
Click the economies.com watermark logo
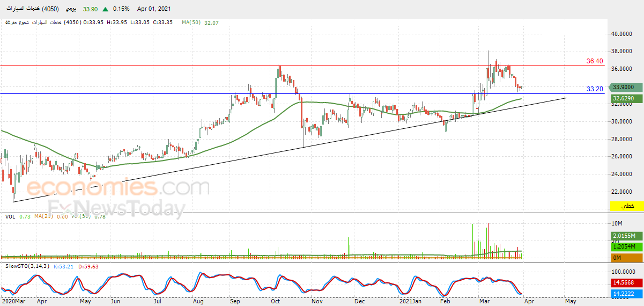pyautogui.click(x=117, y=188)
